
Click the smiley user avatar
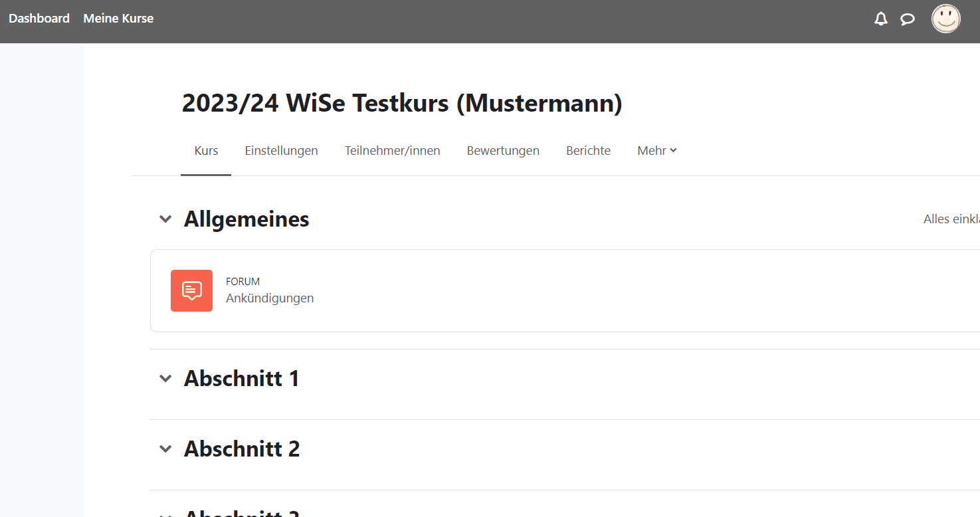tap(945, 19)
